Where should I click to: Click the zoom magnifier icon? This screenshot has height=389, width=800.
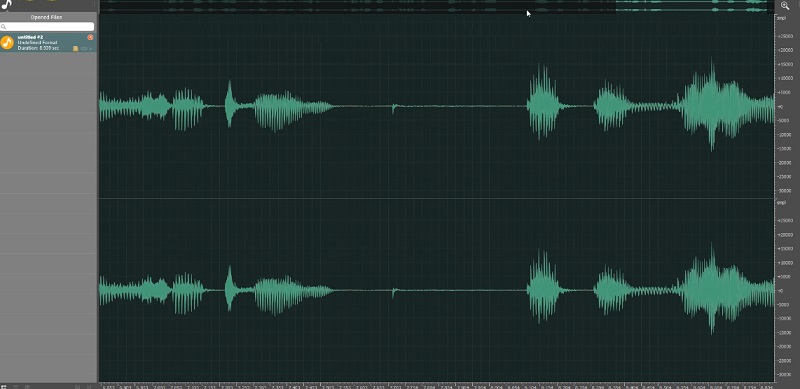(x=785, y=6)
